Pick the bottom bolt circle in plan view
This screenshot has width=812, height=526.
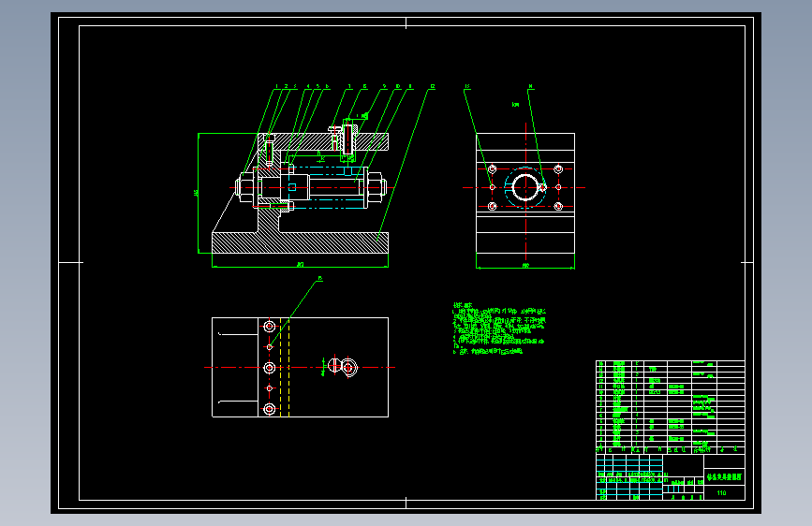(x=270, y=409)
